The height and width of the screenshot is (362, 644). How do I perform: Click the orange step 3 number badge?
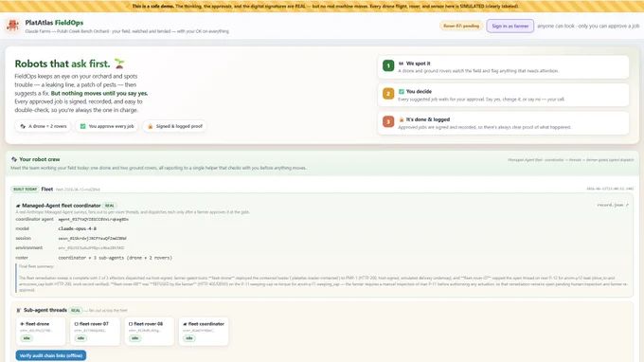388,121
